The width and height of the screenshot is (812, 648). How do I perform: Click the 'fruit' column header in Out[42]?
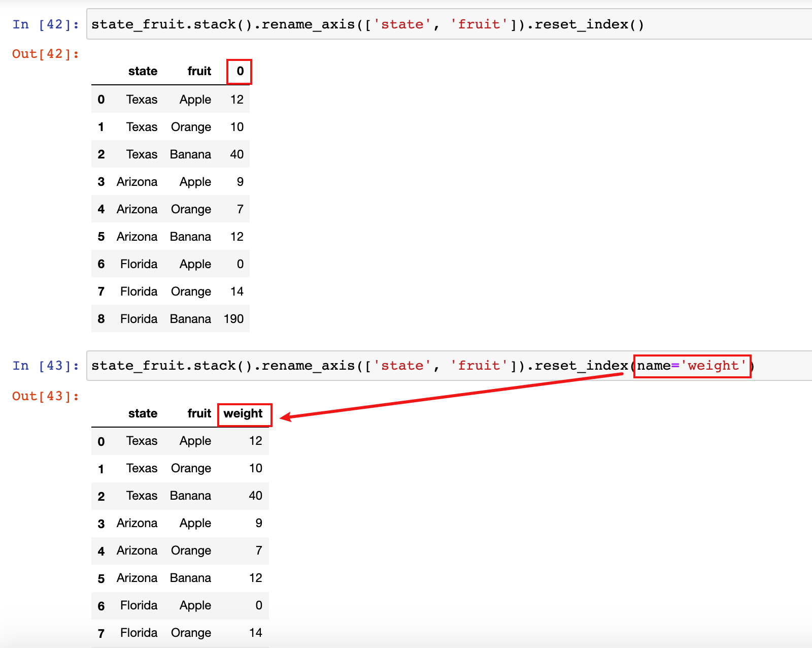[199, 71]
